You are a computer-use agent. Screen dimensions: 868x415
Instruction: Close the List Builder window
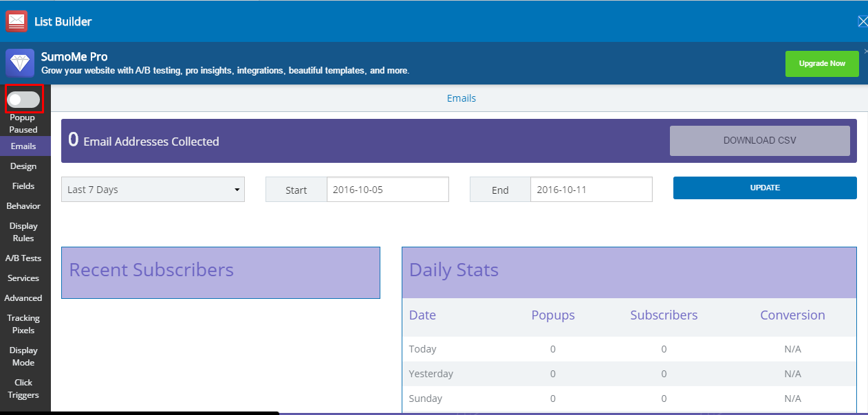tap(862, 21)
